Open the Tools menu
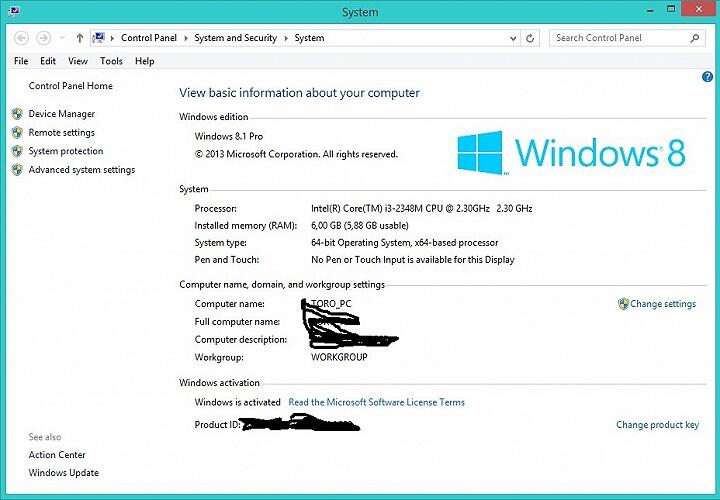Screen dimensions: 720x500 [111, 61]
